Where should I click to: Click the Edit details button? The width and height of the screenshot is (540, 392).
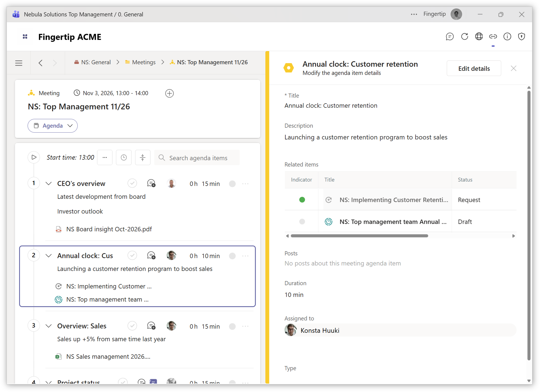[x=474, y=68]
